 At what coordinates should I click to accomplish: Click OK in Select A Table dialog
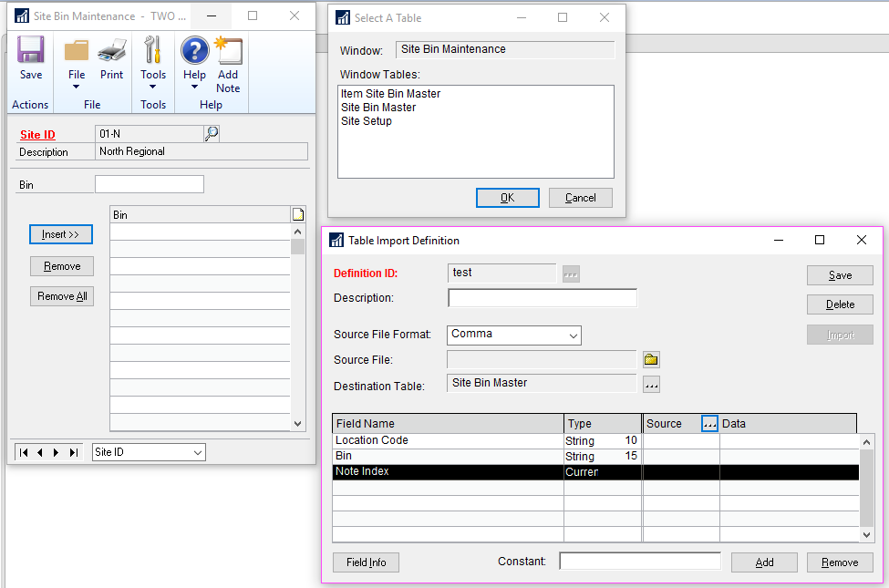[x=507, y=198]
